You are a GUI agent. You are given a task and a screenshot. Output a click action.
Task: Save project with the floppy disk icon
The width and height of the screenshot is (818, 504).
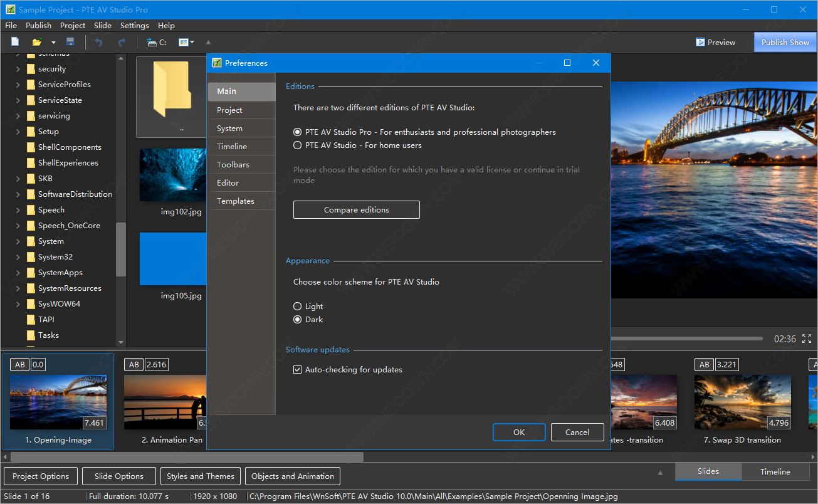click(70, 42)
